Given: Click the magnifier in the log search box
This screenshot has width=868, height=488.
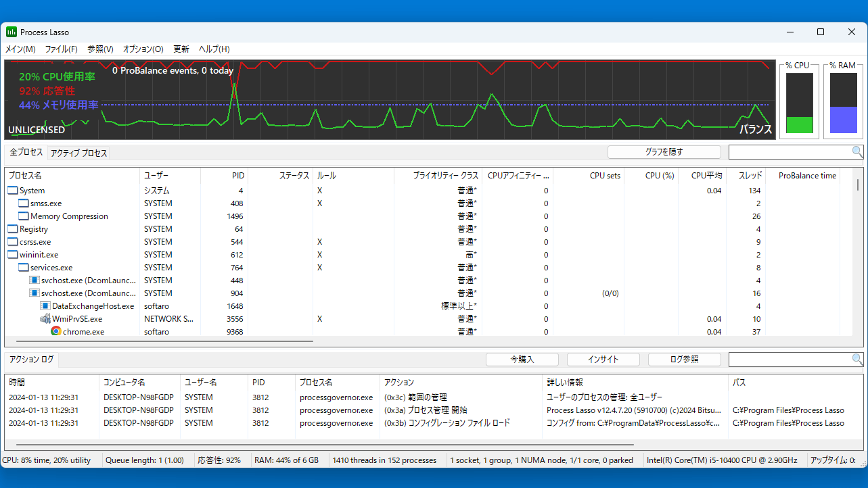Looking at the screenshot, I should pos(857,360).
